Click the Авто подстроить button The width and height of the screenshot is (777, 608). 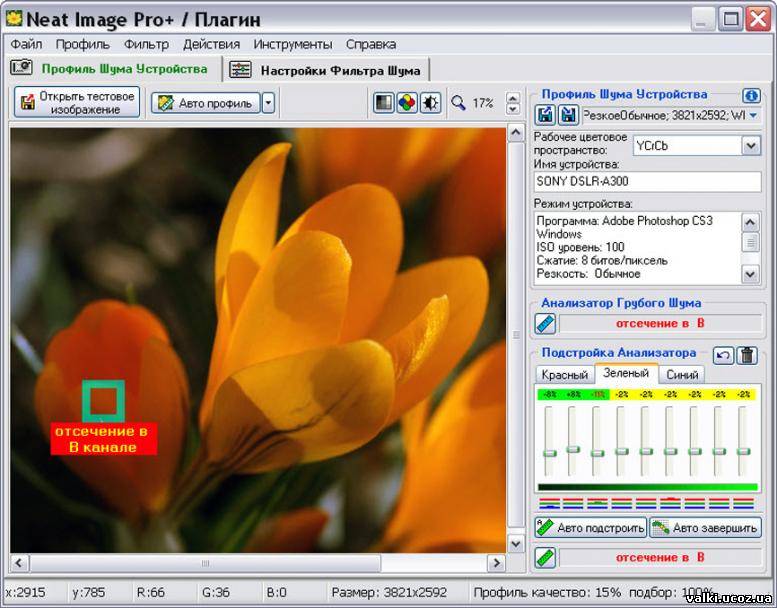590,528
